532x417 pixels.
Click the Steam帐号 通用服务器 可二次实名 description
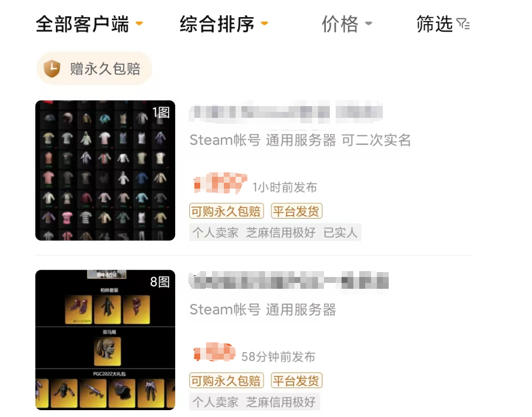(300, 140)
